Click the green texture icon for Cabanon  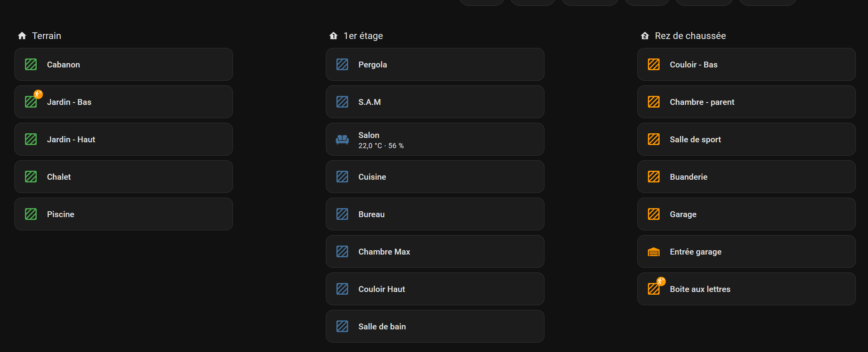point(31,64)
